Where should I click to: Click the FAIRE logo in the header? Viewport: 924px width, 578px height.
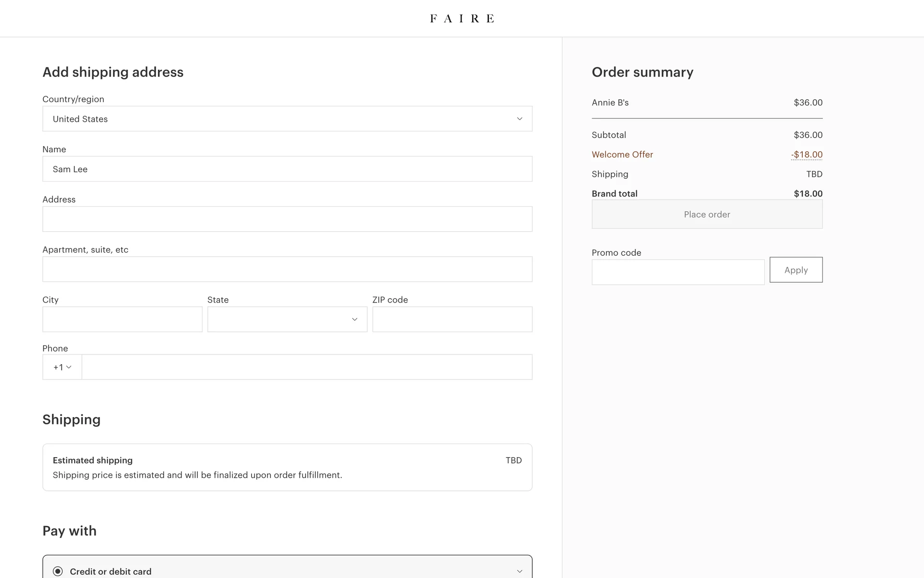[462, 18]
